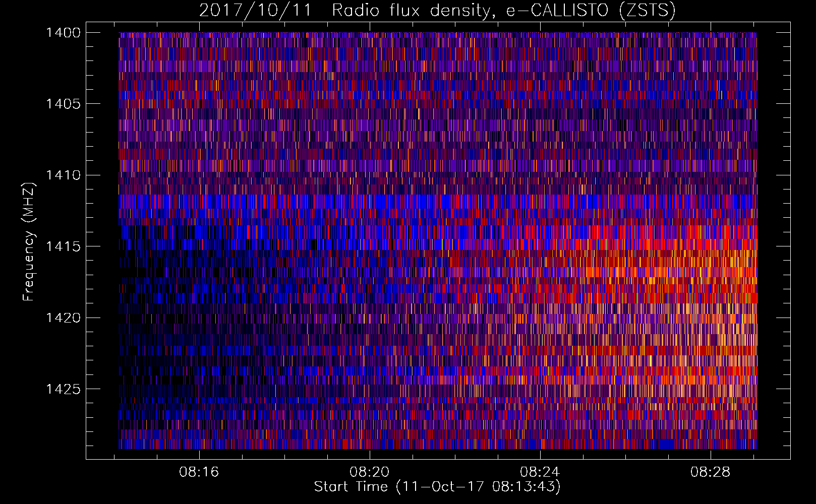Image resolution: width=816 pixels, height=504 pixels.
Task: Click the date "2017/10/11" in the title
Action: [x=256, y=10]
